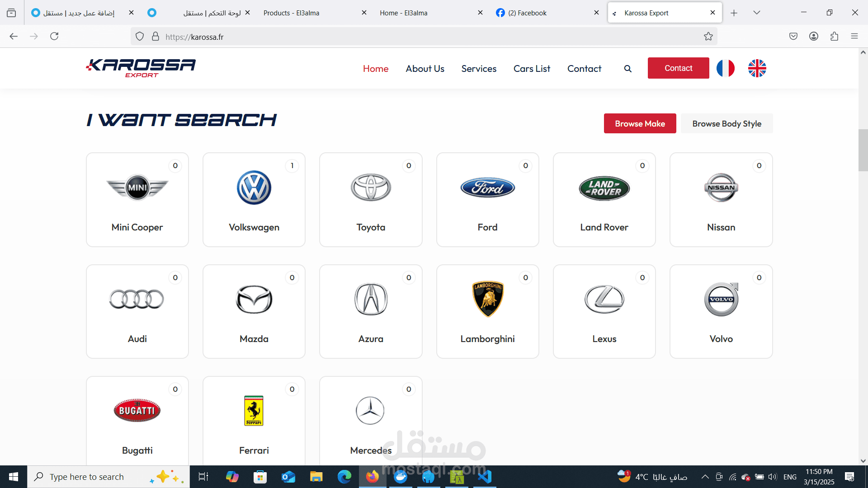Open the site search magnifier icon
868x488 pixels.
[627, 69]
